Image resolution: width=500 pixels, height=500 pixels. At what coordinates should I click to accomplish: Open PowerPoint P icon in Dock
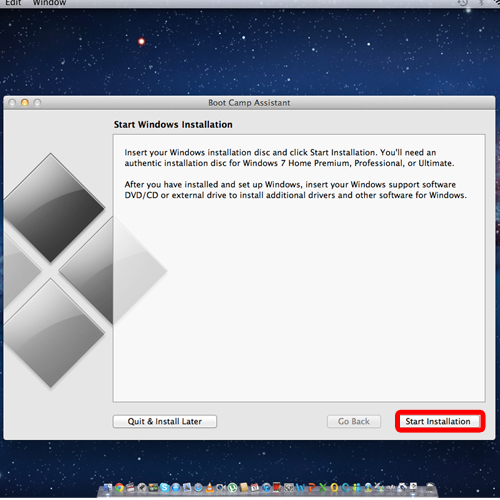312,488
